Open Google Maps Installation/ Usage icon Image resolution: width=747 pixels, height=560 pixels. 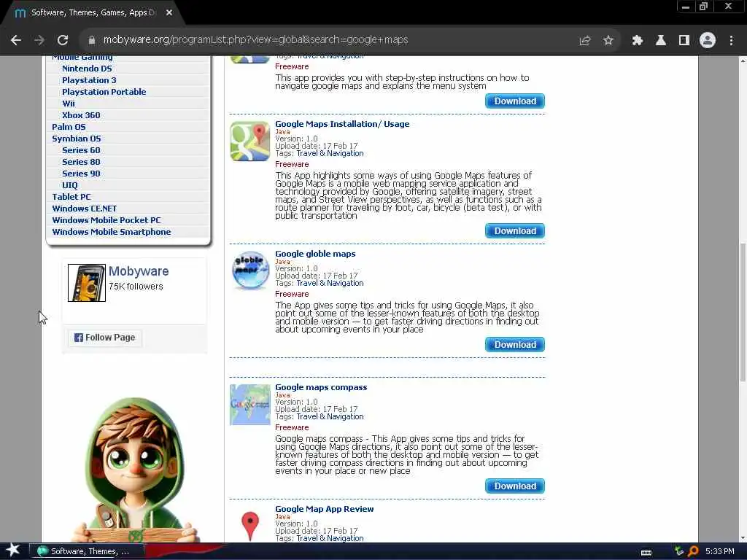(x=250, y=141)
